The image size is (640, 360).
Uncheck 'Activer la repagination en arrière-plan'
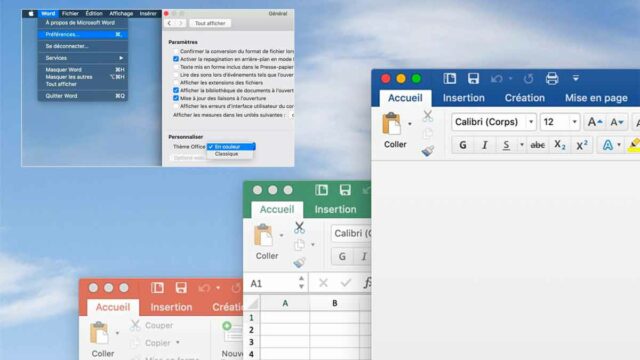176,59
